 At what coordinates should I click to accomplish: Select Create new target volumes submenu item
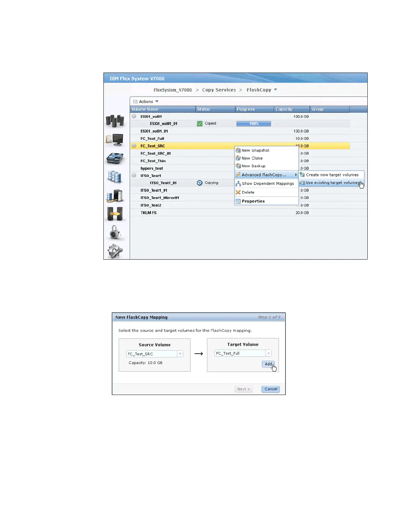click(331, 175)
